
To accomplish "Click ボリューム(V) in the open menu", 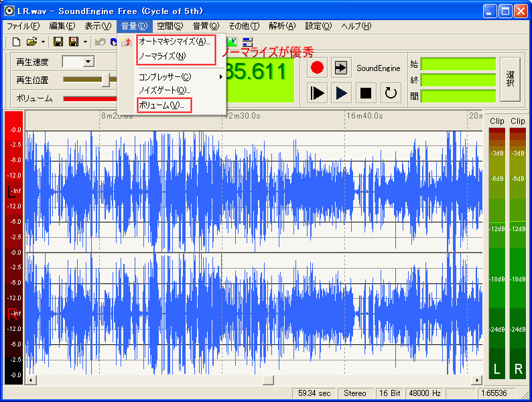I will click(161, 105).
